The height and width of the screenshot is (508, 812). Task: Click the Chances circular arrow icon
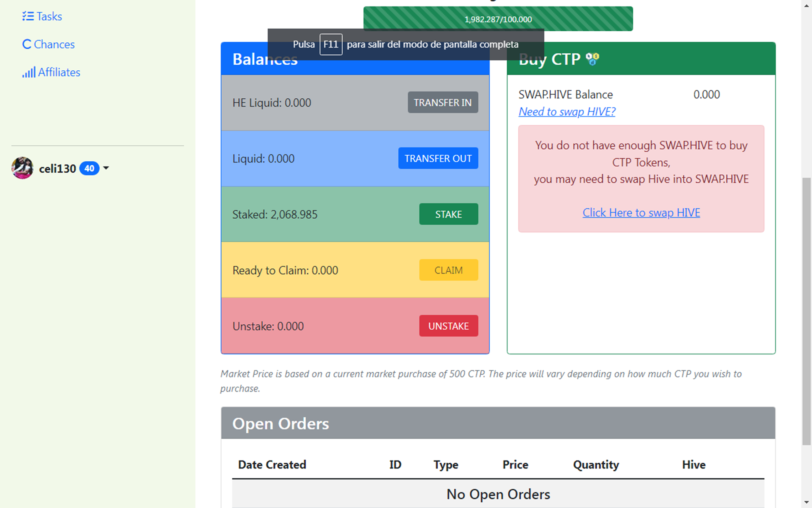27,44
